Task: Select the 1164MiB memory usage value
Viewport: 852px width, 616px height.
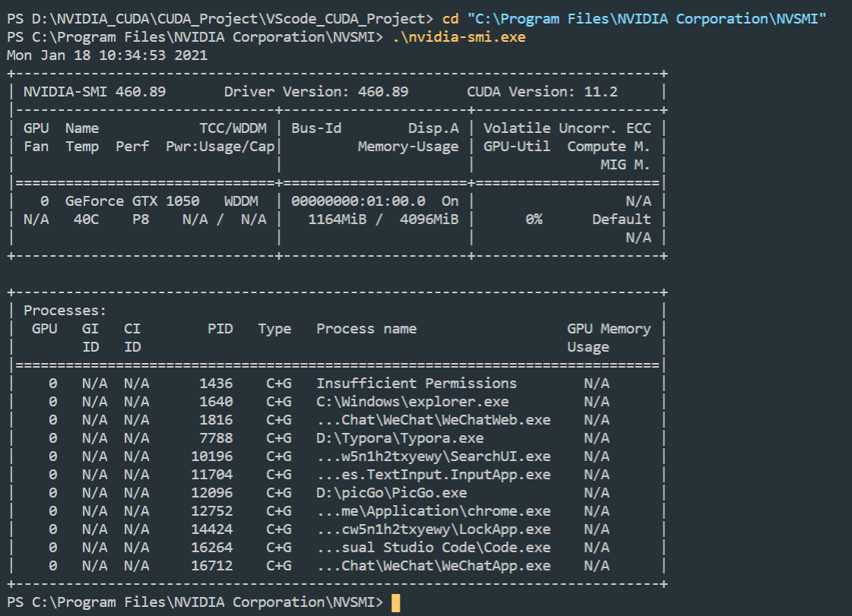Action: (337, 219)
